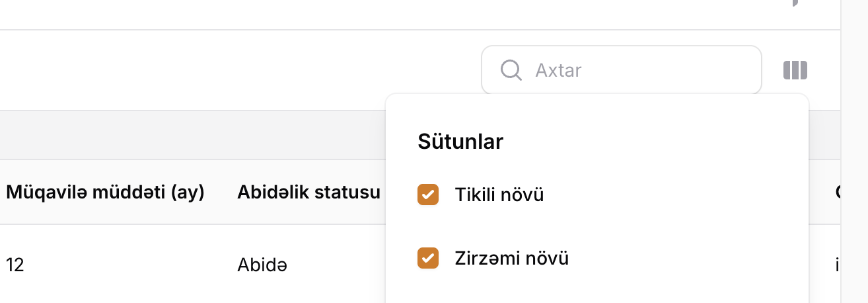Image resolution: width=868 pixels, height=303 pixels.
Task: Click the cut-off column header at far right
Action: click(x=837, y=193)
